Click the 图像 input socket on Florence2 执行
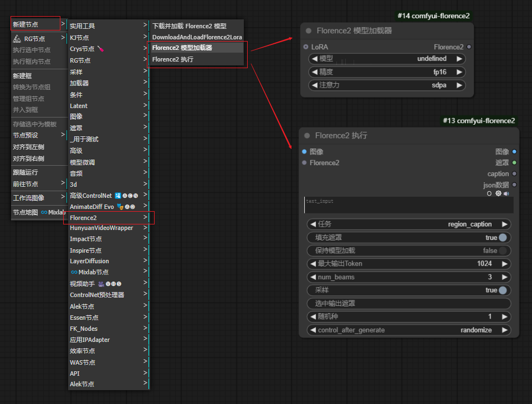532x404 pixels. point(304,152)
